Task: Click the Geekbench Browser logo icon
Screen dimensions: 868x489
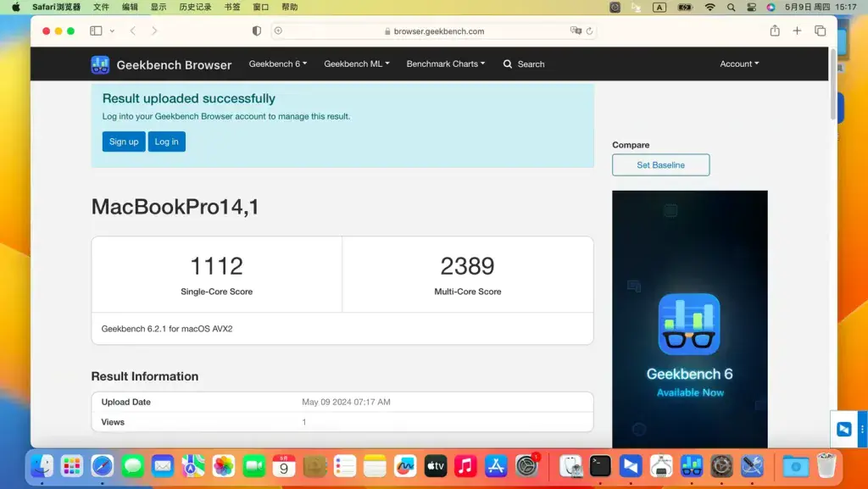Action: [100, 64]
